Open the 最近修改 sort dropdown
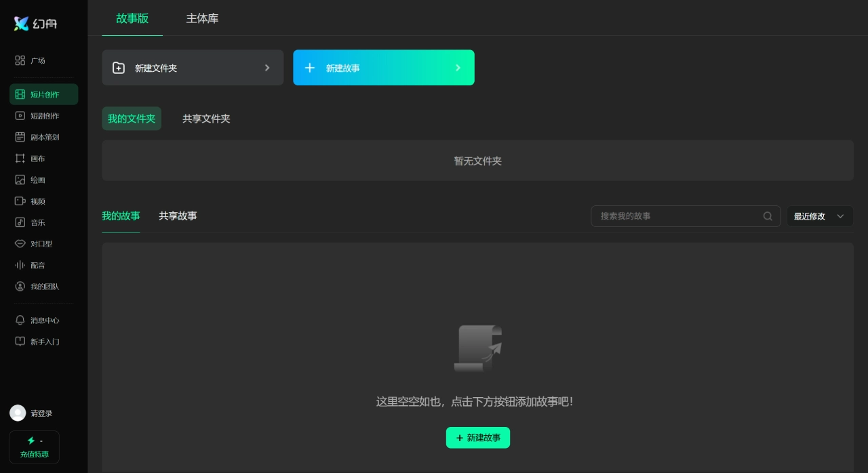Image resolution: width=868 pixels, height=473 pixels. (820, 216)
